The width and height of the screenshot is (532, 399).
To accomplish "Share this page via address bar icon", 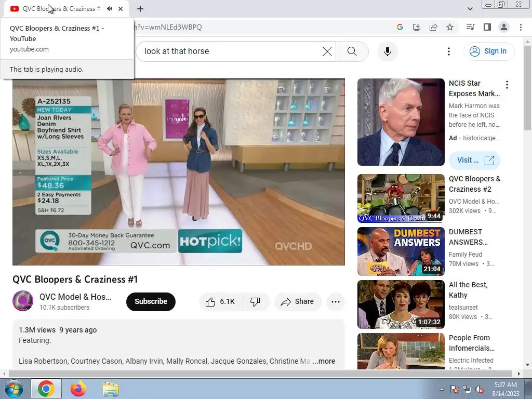I will pos(433,27).
